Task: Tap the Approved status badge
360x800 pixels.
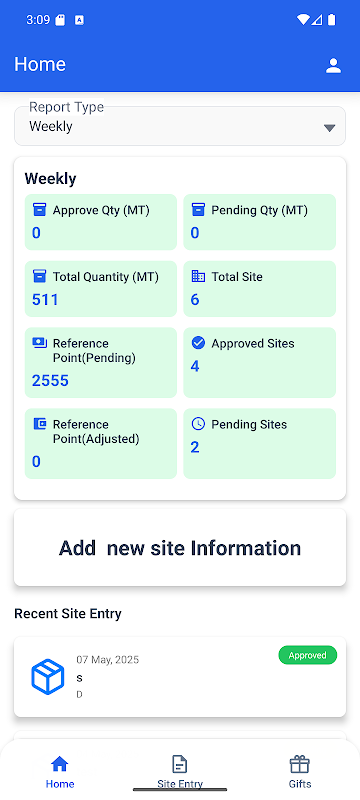Action: coord(307,655)
